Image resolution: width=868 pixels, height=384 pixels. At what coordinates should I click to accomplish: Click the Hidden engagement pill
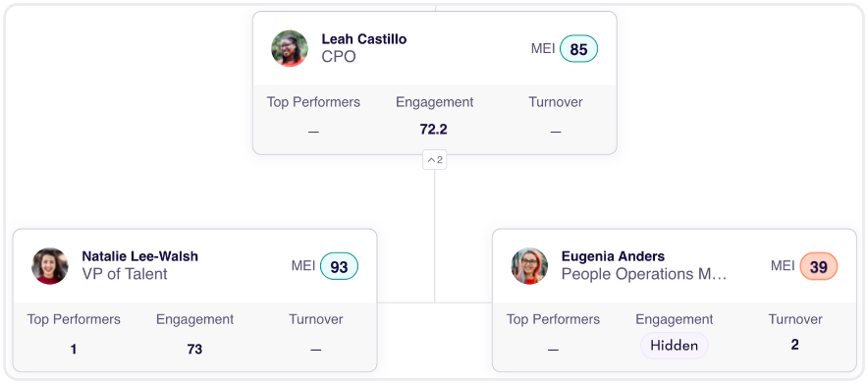tap(674, 346)
